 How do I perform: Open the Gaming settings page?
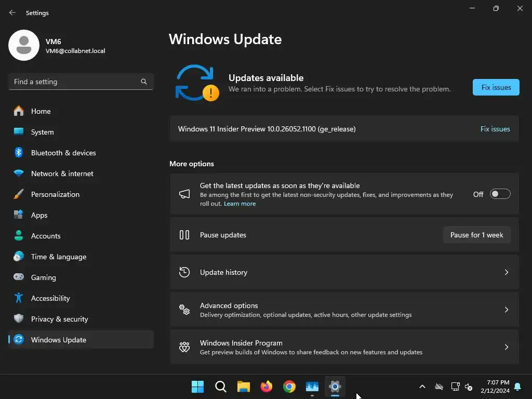(81, 277)
